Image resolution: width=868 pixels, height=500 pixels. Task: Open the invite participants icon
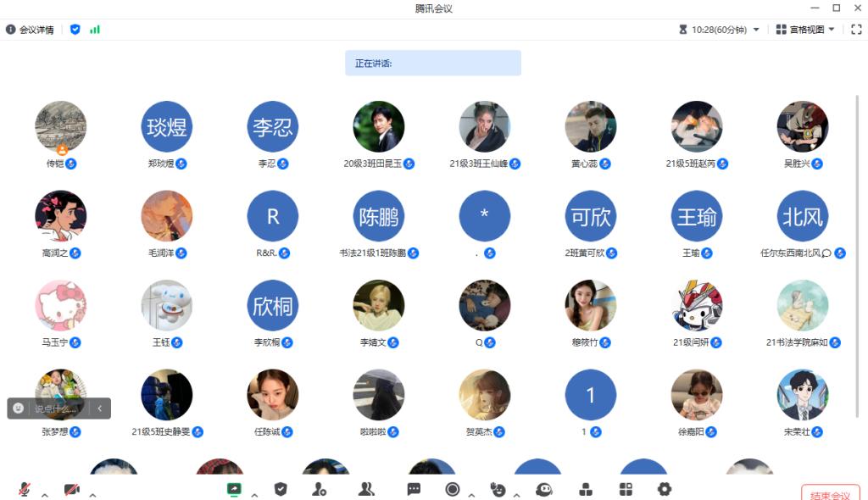point(319,489)
